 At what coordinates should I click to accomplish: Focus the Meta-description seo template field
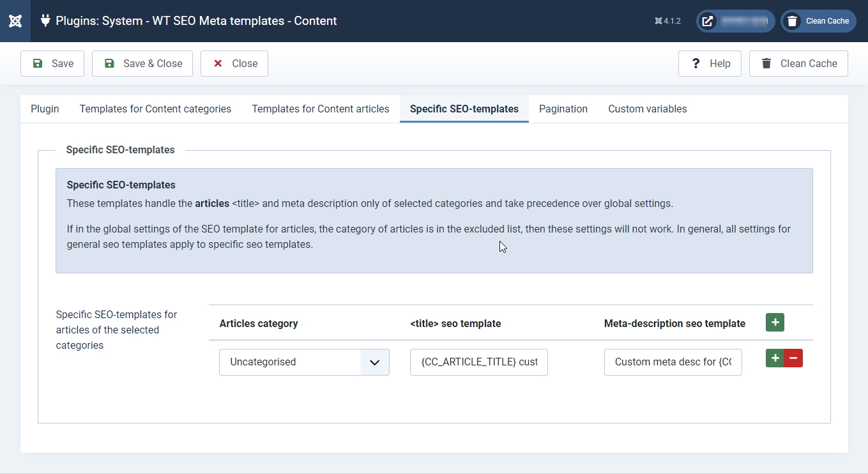[x=673, y=362]
